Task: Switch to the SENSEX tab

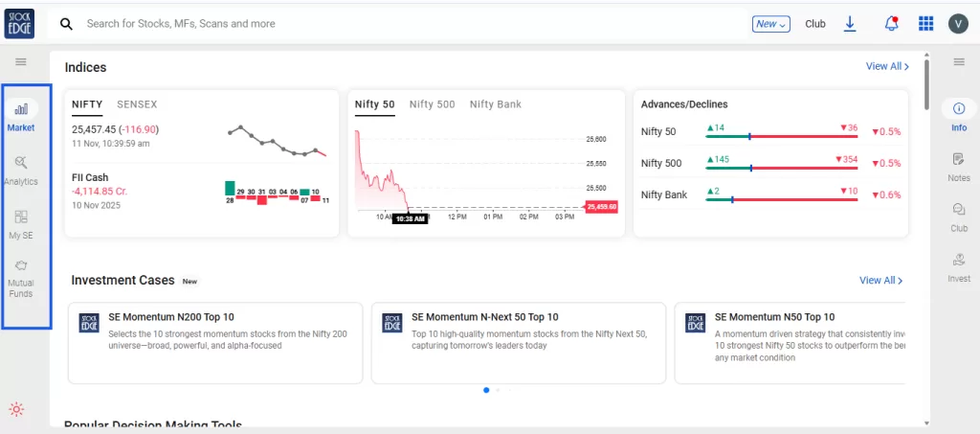Action: [137, 104]
